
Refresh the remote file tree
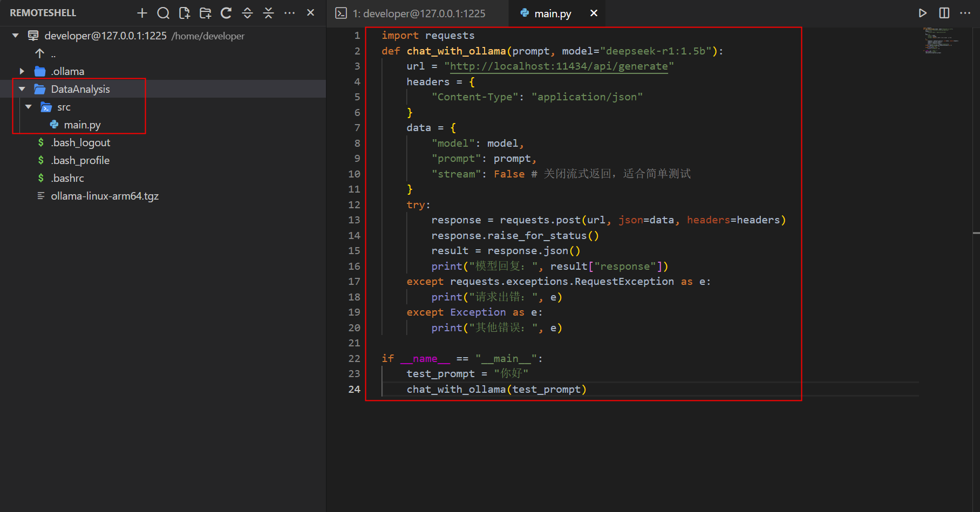226,13
